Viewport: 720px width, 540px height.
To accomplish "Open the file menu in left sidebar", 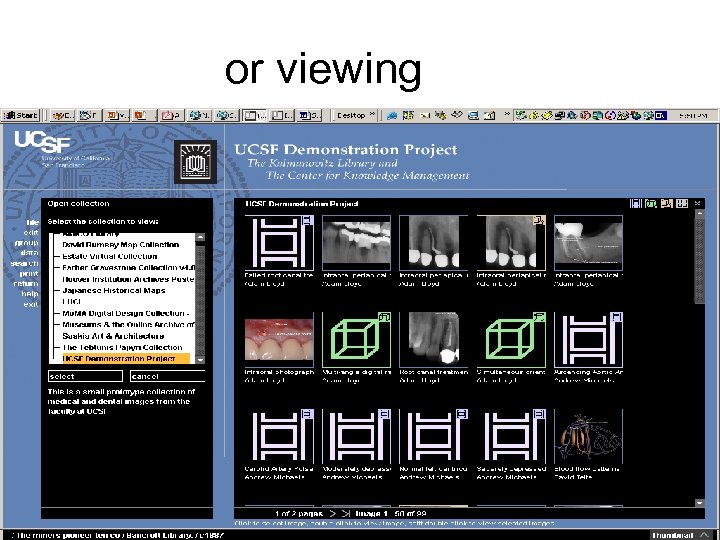I will [x=33, y=222].
